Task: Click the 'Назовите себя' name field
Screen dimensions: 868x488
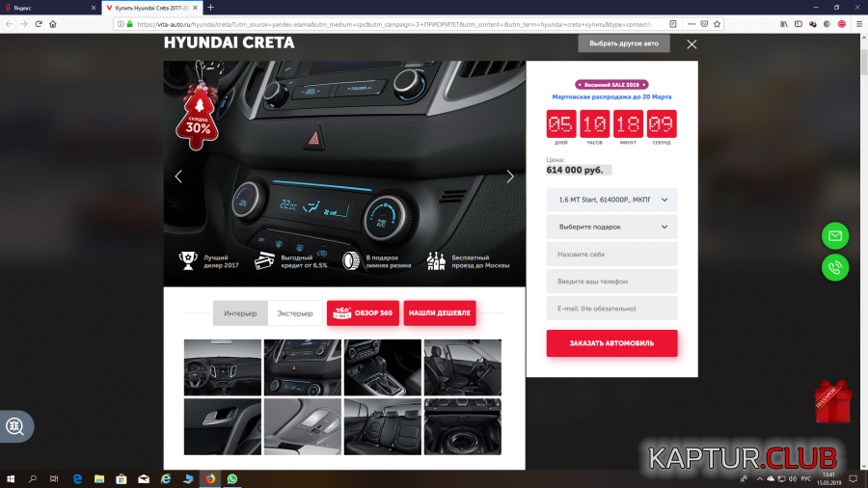Action: 611,255
